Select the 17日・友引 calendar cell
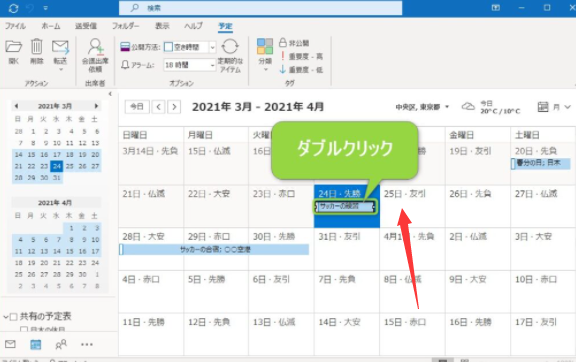The width and height of the screenshot is (576, 362). point(543,334)
